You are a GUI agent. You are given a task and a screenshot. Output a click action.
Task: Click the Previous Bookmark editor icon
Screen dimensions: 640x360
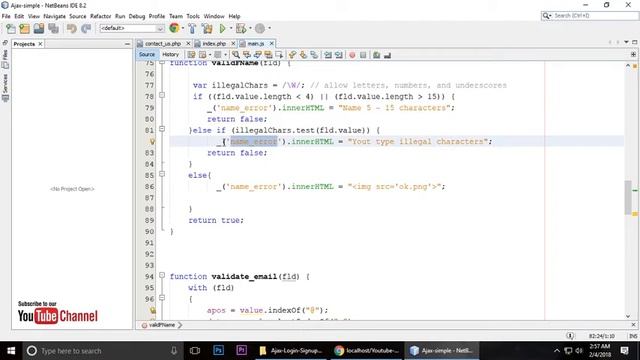[292, 55]
